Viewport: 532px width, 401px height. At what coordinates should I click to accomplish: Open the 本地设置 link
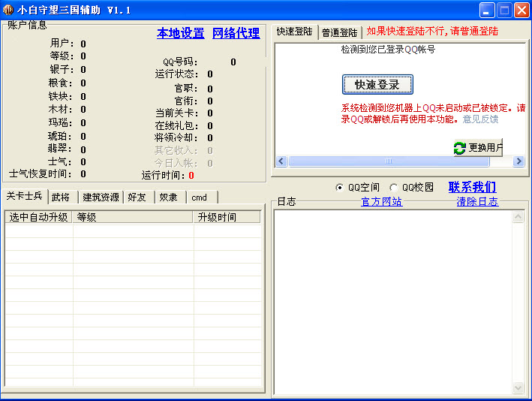(181, 33)
